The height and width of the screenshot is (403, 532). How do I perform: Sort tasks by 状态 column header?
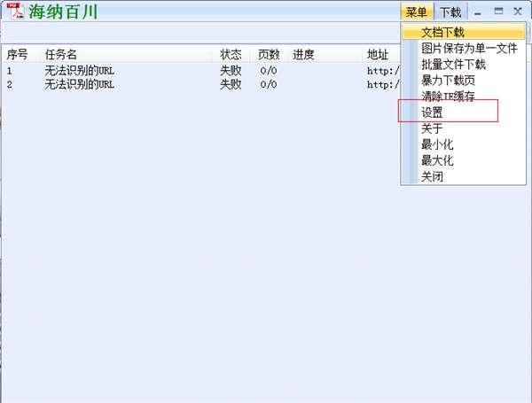tap(231, 54)
